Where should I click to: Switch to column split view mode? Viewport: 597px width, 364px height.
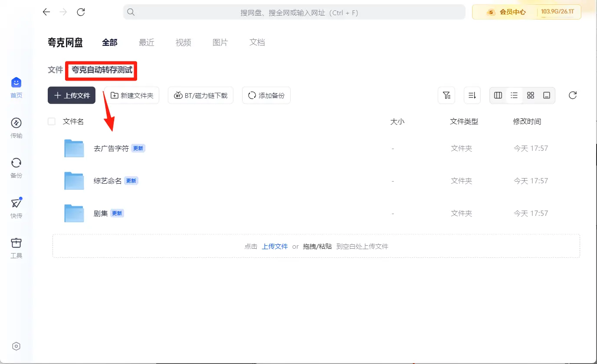[498, 95]
